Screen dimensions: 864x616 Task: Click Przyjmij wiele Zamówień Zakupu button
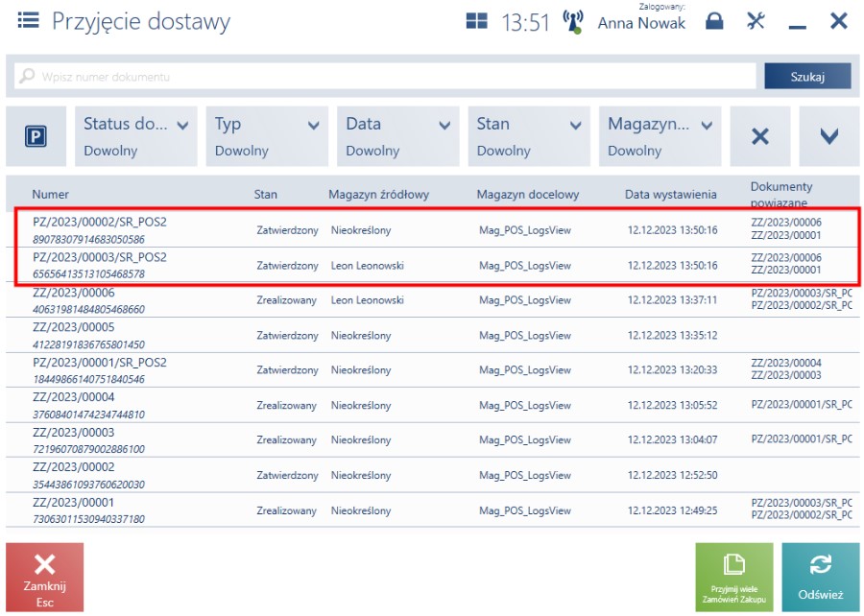734,577
